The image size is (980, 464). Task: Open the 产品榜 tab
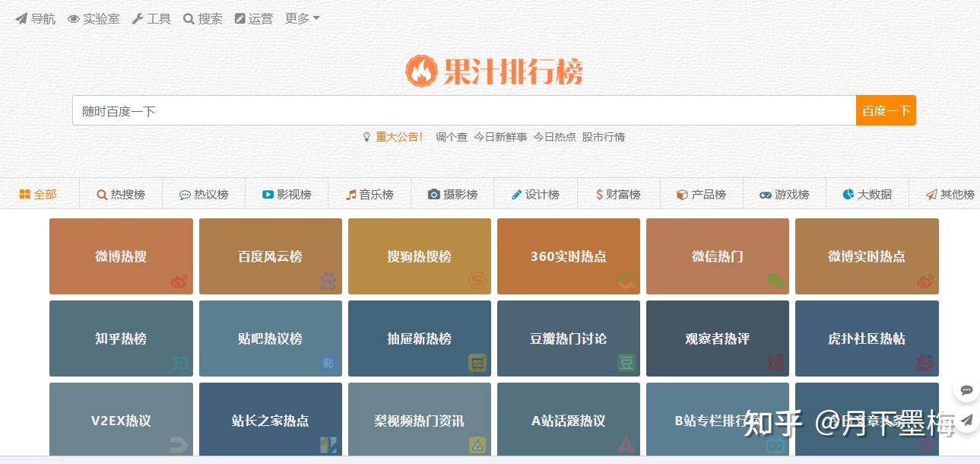(701, 194)
